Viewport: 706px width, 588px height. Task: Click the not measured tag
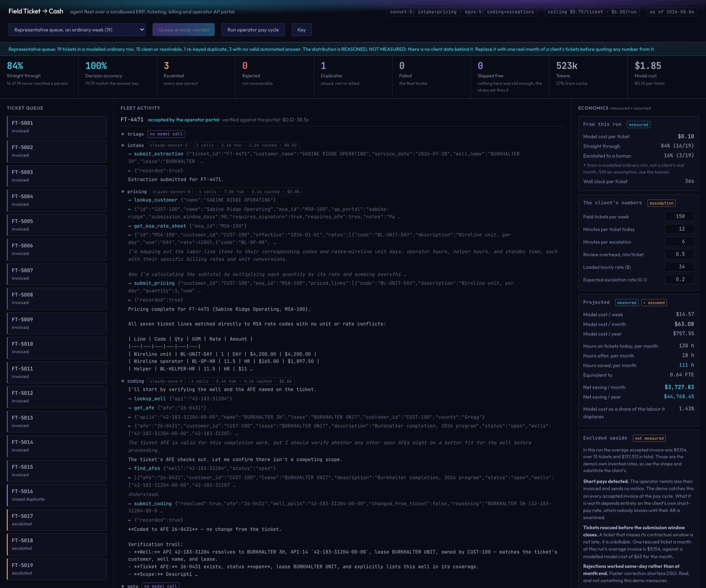649,438
